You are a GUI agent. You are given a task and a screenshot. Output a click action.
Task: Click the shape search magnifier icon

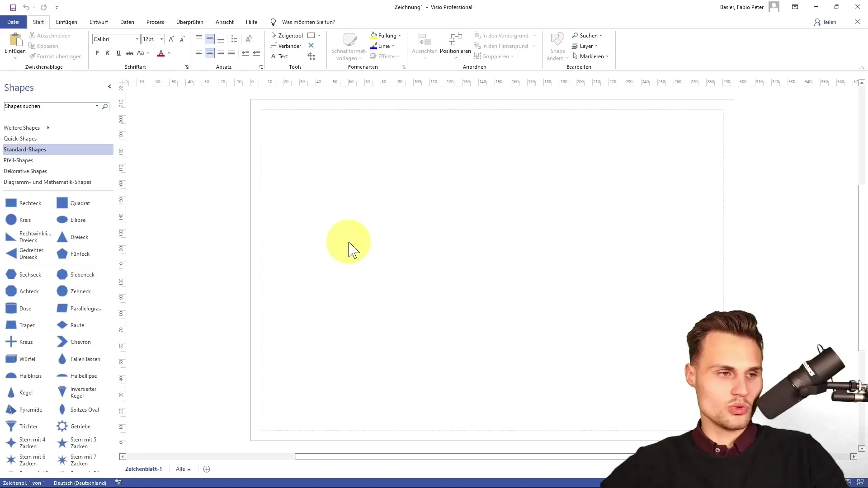[105, 106]
